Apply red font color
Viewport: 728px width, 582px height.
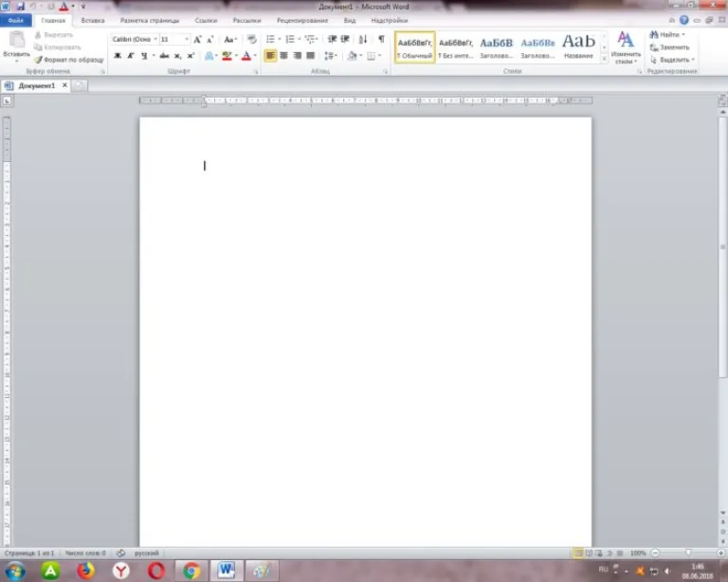coord(246,56)
